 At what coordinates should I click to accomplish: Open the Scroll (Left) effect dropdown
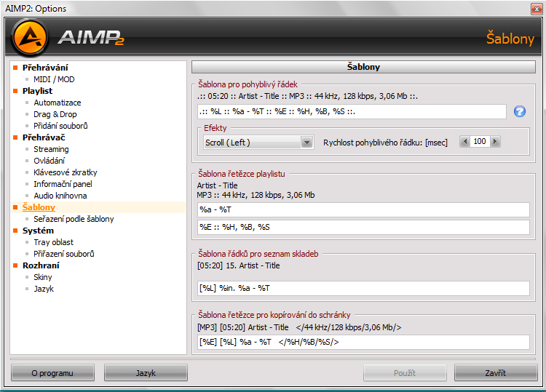306,143
